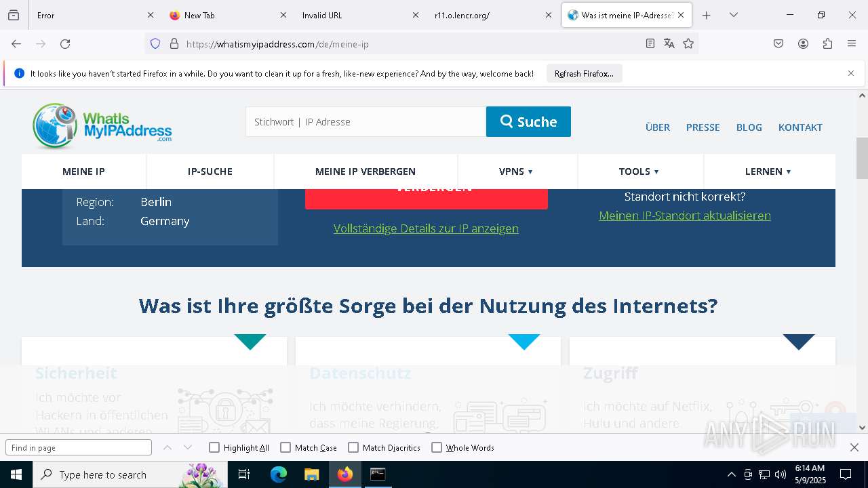The width and height of the screenshot is (868, 488).
Task: Open the ÜBER link
Action: coord(658,127)
